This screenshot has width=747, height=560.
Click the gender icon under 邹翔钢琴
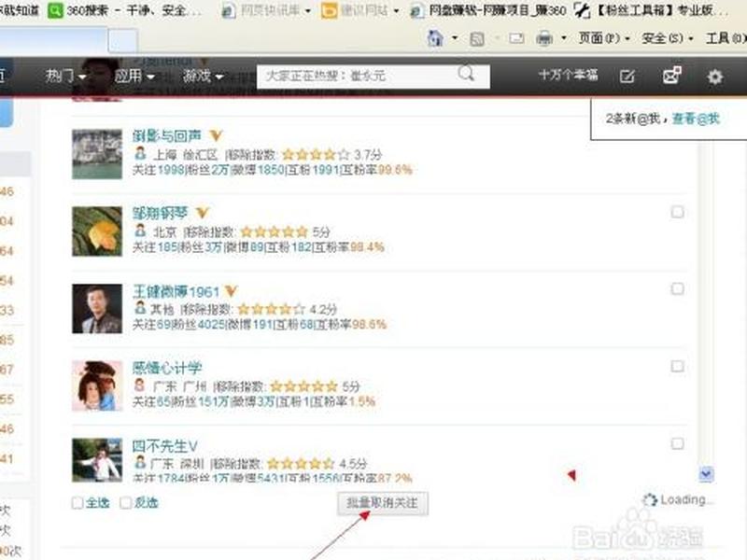tap(140, 231)
